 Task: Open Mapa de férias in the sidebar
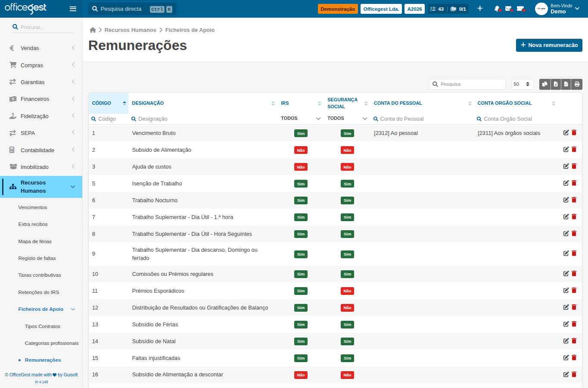point(35,241)
